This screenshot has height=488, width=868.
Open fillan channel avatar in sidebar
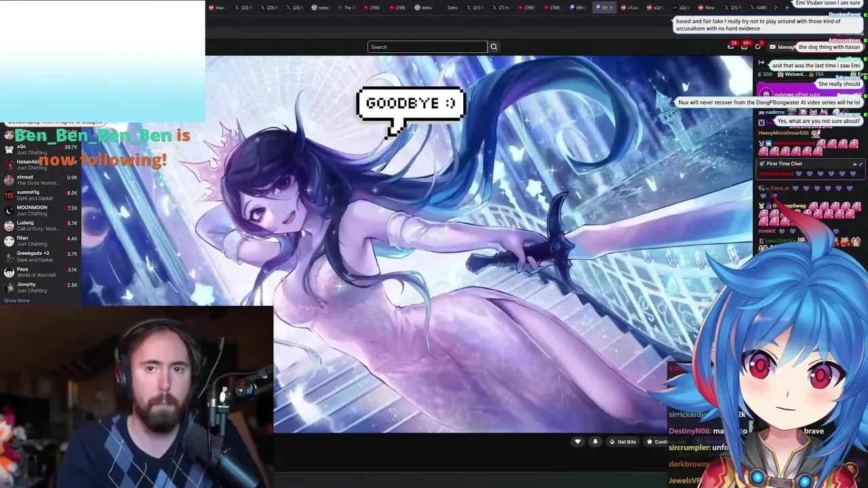9,241
